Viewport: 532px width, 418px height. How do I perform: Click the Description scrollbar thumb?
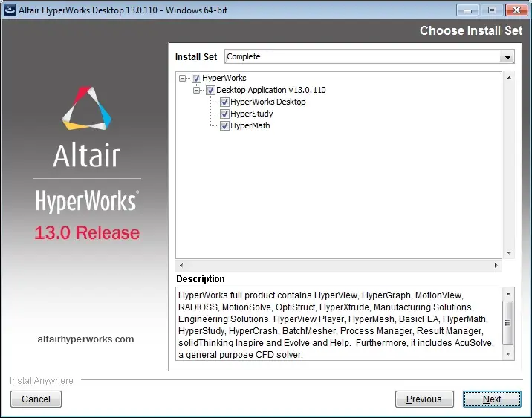[x=508, y=323]
